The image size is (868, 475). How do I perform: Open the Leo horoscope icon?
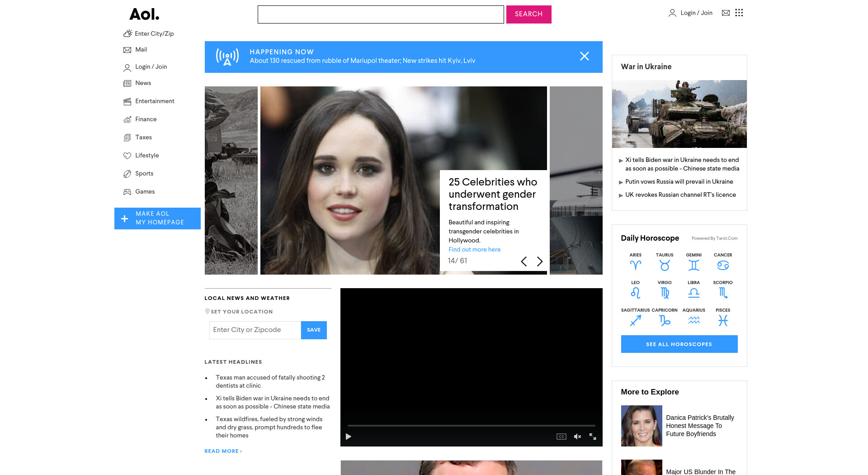coord(636,293)
